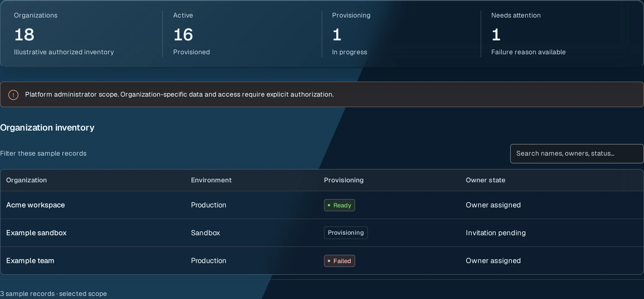Screen dimensions: 644x299
Task: Click 'Invitation pending' owner state for Example sandbox
Action: pos(496,233)
